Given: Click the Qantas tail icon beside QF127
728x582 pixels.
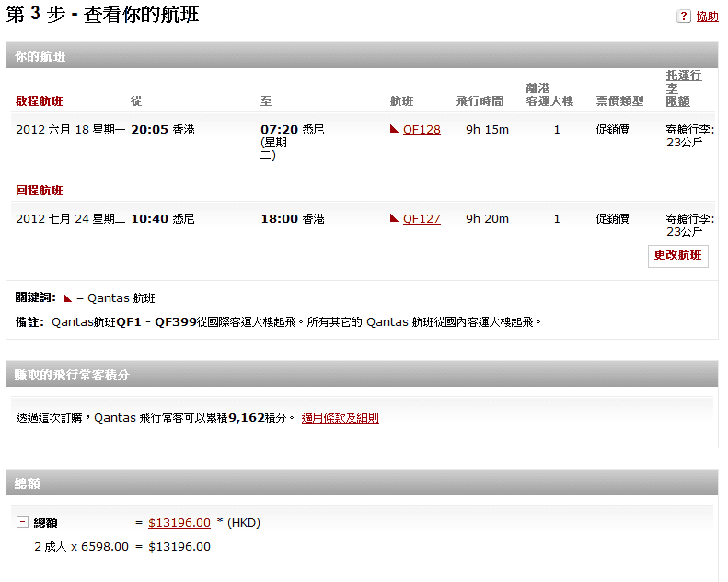Looking at the screenshot, I should click(x=395, y=219).
